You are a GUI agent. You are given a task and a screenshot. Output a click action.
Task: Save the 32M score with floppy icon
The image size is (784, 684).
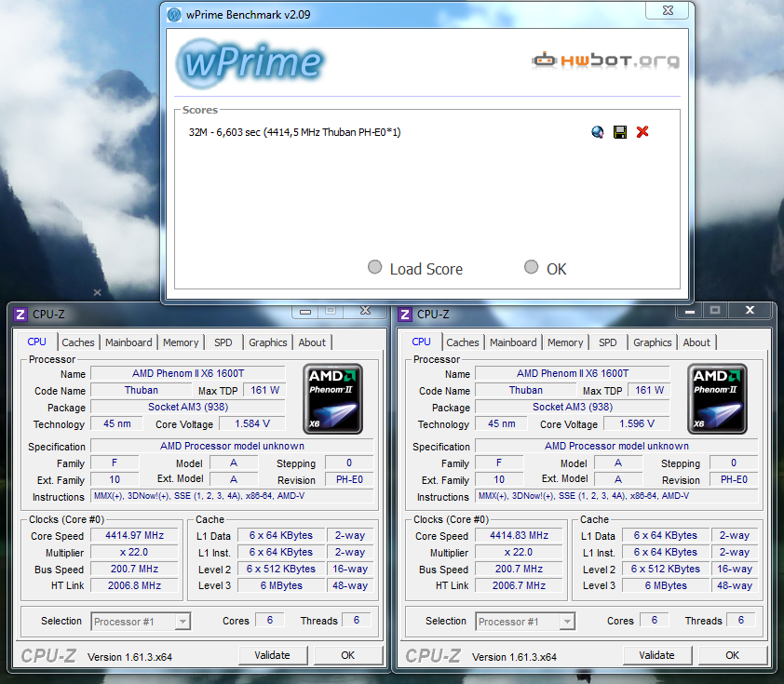click(620, 132)
